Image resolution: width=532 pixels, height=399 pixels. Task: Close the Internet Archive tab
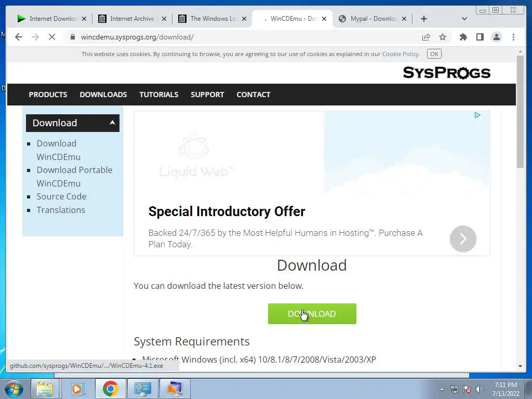pyautogui.click(x=164, y=19)
